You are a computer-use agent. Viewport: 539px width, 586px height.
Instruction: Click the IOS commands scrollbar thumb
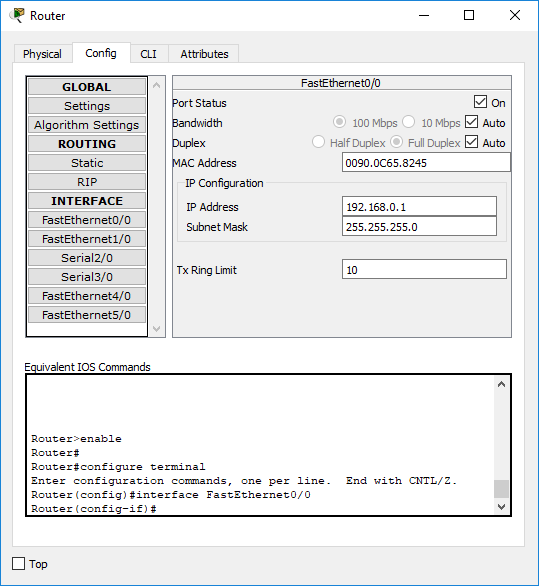[x=502, y=489]
